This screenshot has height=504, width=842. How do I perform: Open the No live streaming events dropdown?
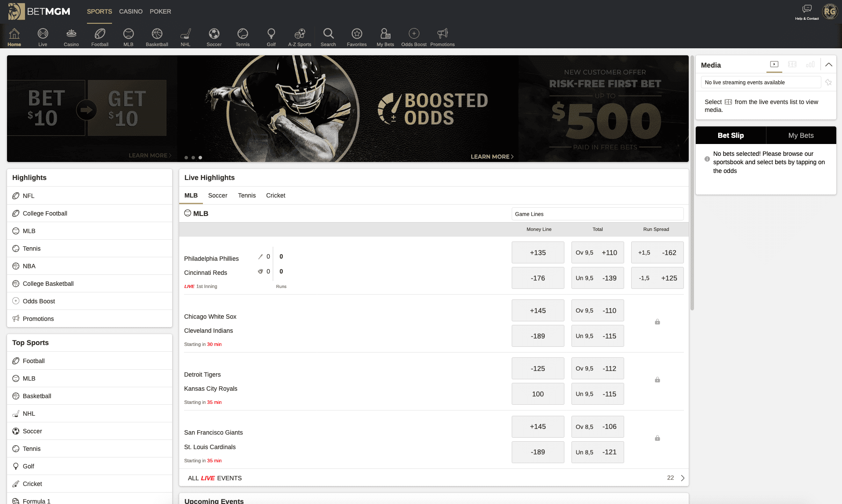coord(761,82)
